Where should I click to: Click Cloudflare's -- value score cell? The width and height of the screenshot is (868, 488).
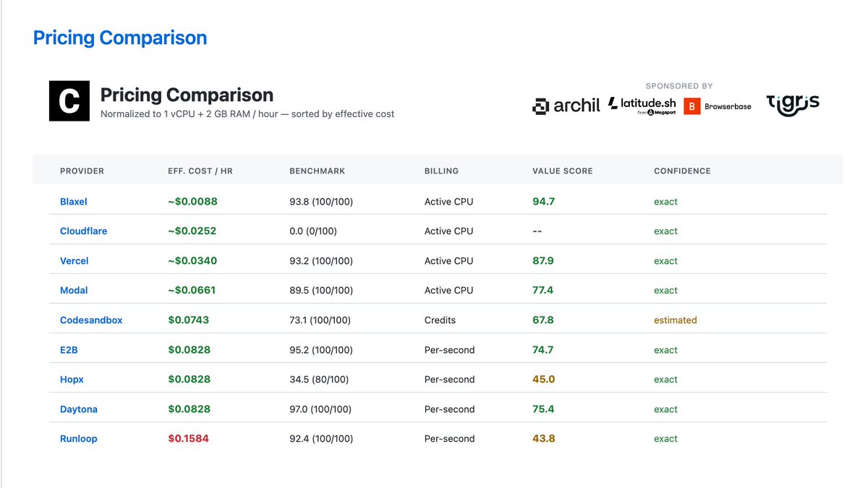(537, 231)
